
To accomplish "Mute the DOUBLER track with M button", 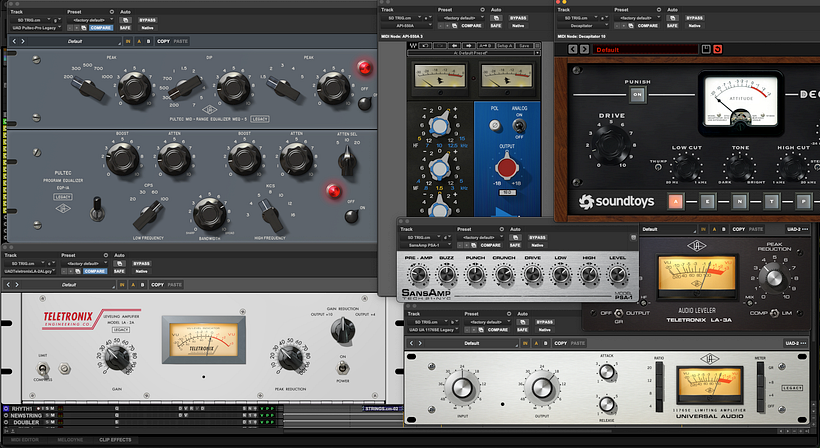I will point(53,422).
